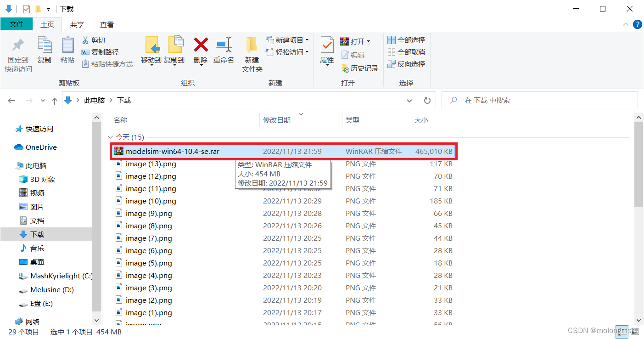This screenshot has height=339, width=644.
Task: Select file image (5).png
Action: [x=149, y=263]
